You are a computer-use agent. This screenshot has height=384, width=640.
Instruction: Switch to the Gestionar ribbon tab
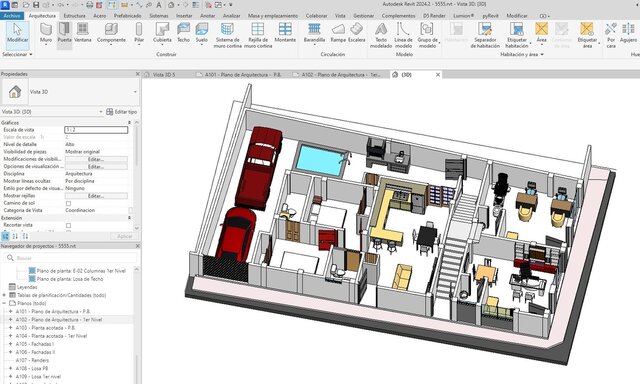point(363,16)
